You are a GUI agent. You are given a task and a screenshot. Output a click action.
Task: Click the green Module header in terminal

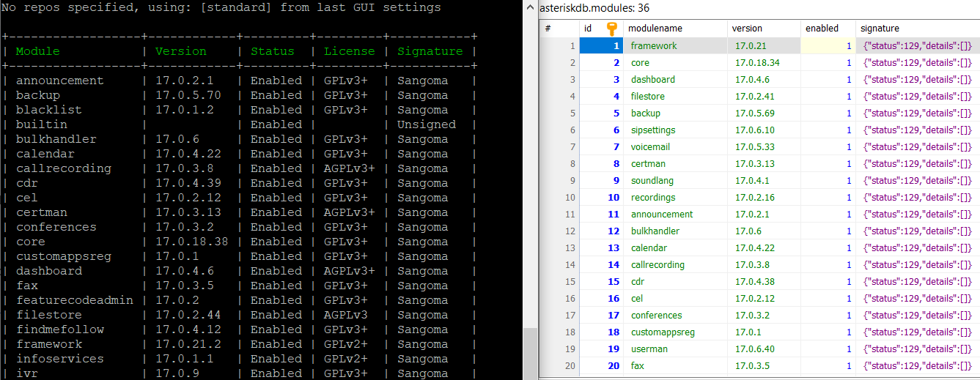37,51
